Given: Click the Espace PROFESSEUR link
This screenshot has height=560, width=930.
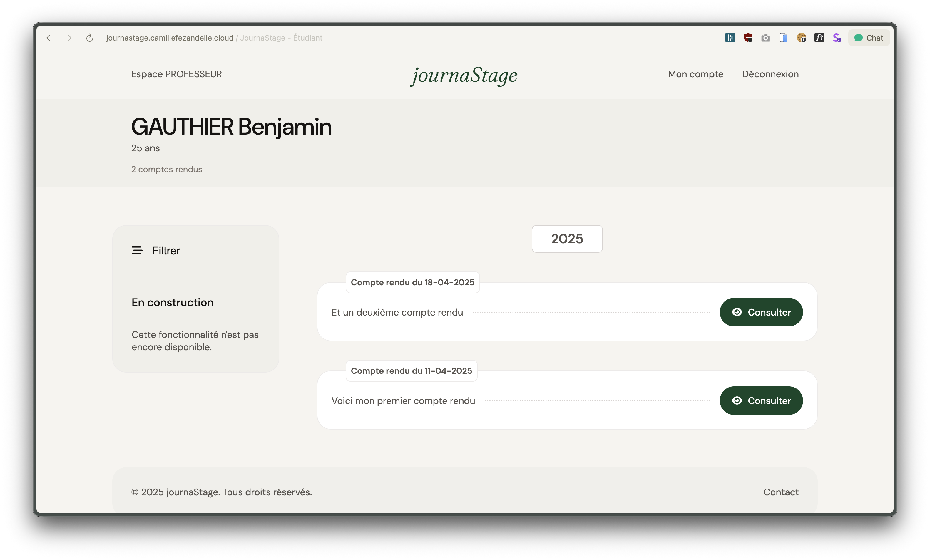Looking at the screenshot, I should click(x=176, y=74).
